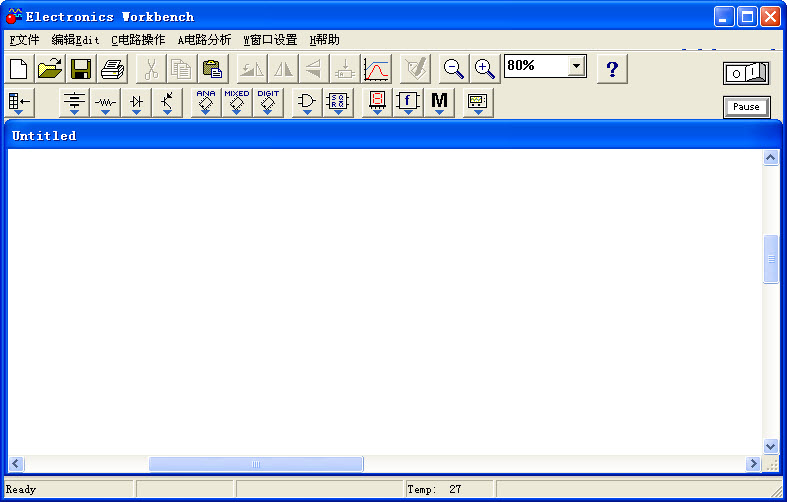Click the Rotate component icon
This screenshot has height=502, width=787.
tap(251, 69)
